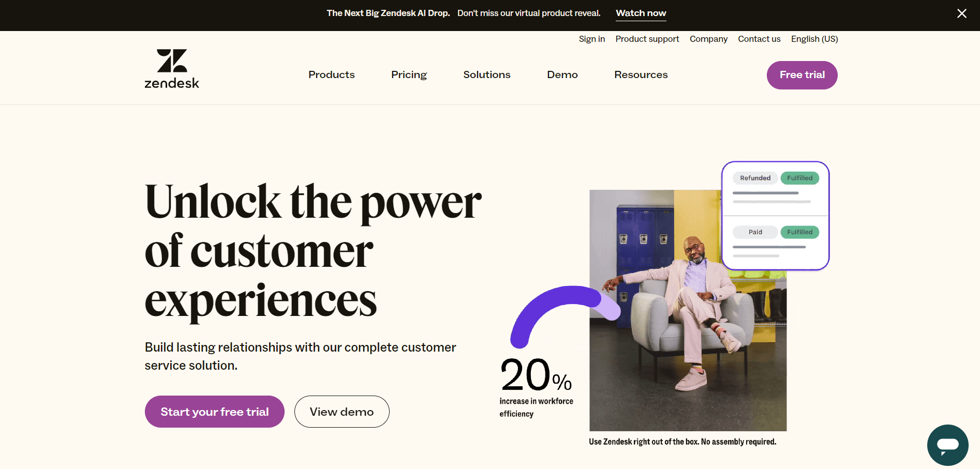The image size is (980, 469).
Task: Expand the Solutions menu
Action: 486,75
